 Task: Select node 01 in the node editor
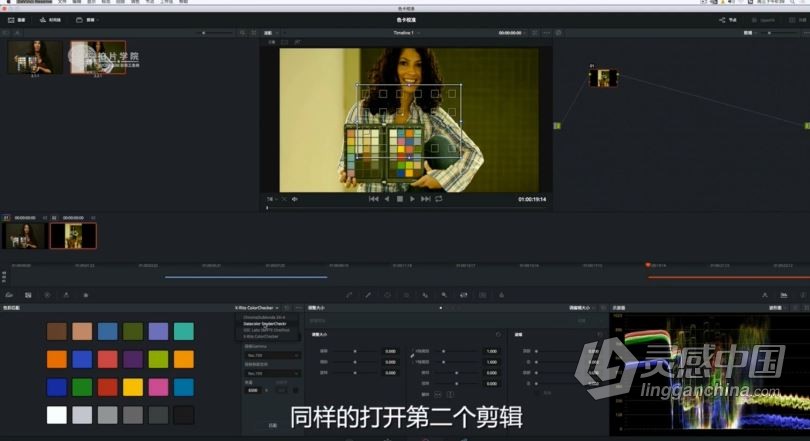pos(603,78)
